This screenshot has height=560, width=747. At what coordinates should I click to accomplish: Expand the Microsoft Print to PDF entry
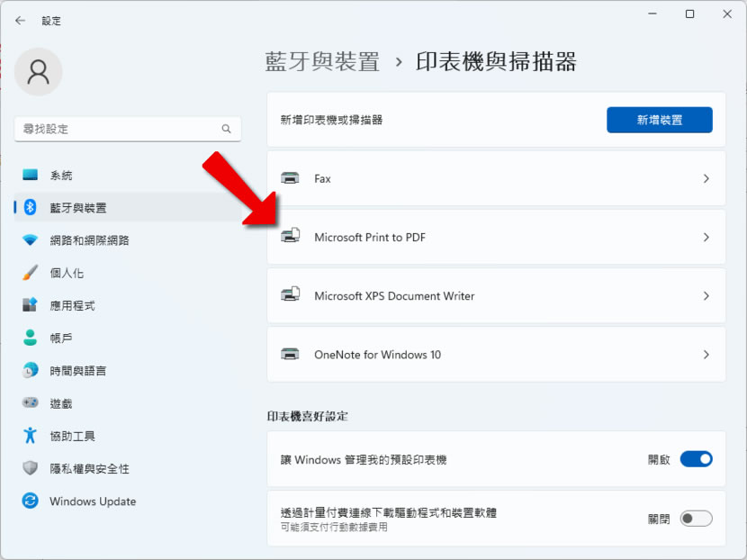coord(706,237)
